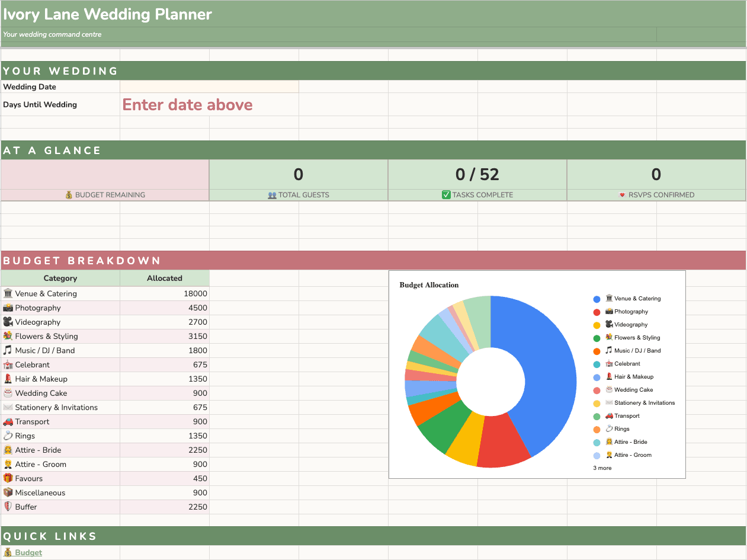Select the movie camera icon beside Videography
This screenshot has height=560, width=747.
7,322
